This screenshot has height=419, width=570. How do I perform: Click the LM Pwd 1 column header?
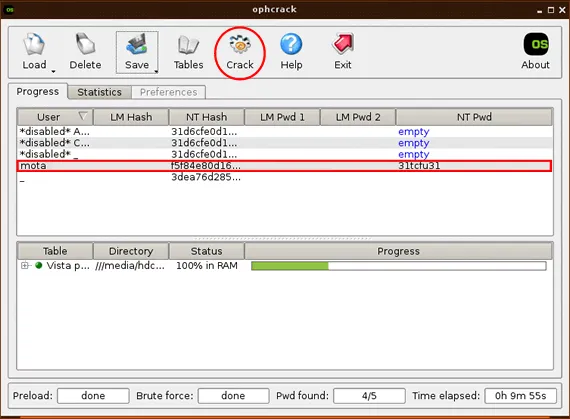click(x=282, y=117)
